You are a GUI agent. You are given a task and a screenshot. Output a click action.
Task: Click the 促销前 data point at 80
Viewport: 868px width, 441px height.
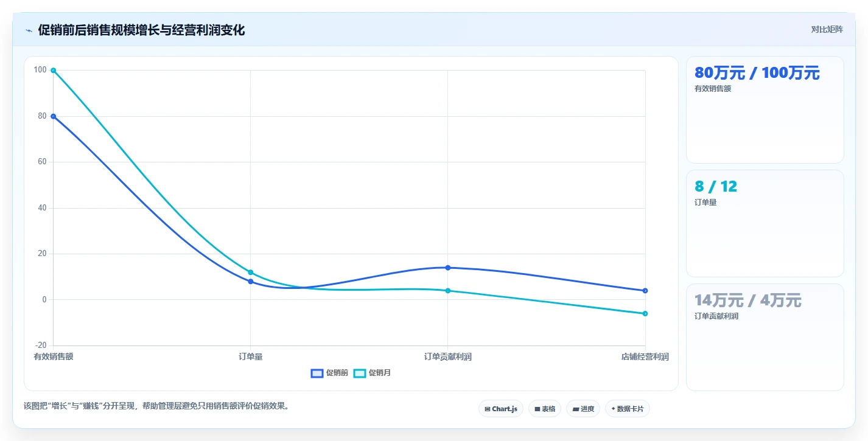tap(54, 116)
